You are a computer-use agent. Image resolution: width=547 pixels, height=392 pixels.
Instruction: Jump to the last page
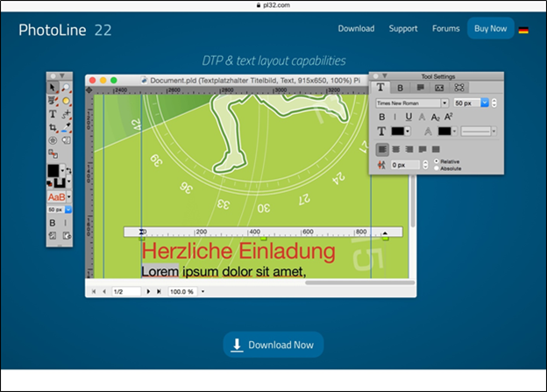(159, 291)
